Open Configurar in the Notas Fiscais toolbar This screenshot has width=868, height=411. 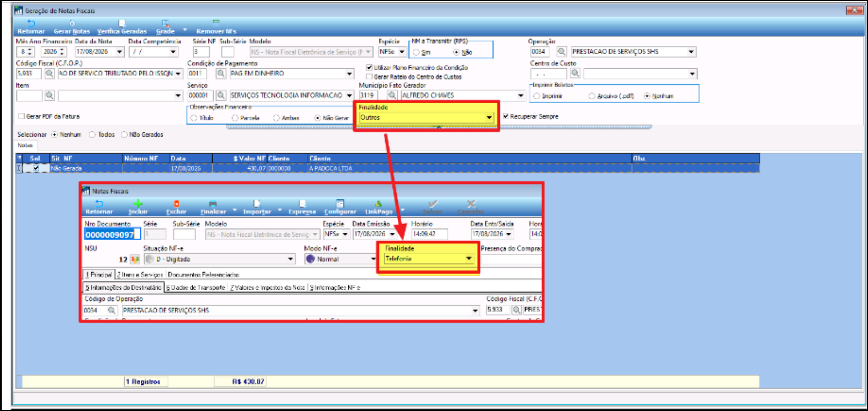[x=340, y=207]
